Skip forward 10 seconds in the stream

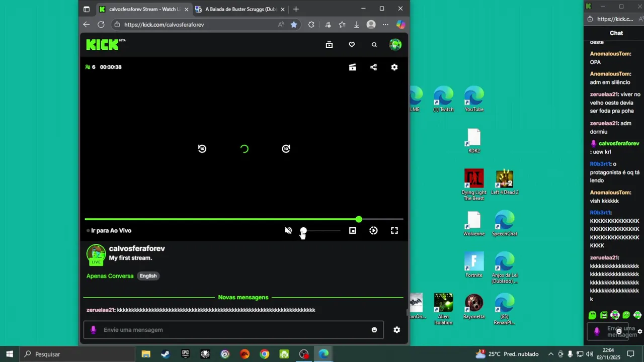286,149
